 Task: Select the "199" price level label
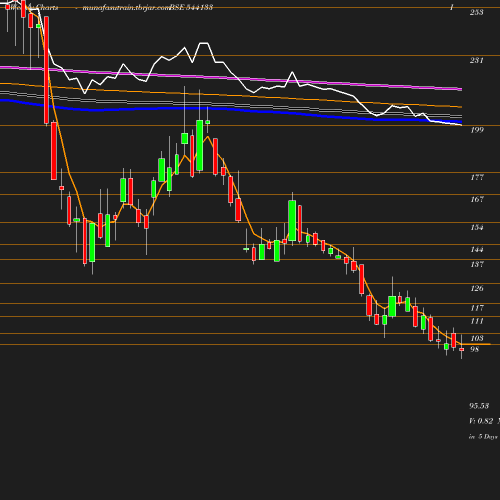coord(477,130)
